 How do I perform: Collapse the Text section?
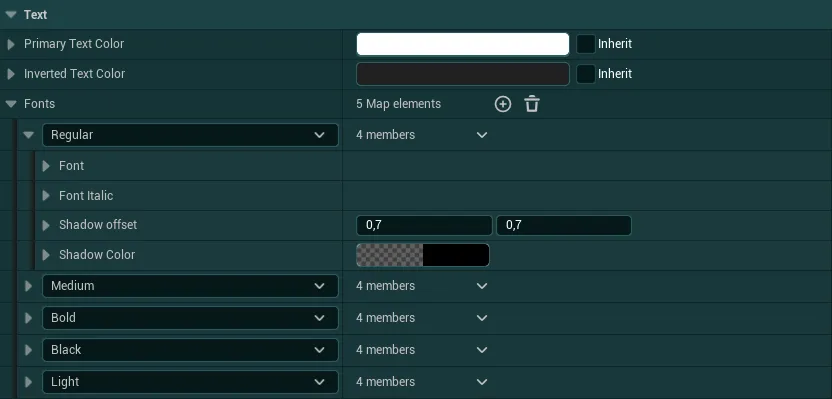point(11,15)
